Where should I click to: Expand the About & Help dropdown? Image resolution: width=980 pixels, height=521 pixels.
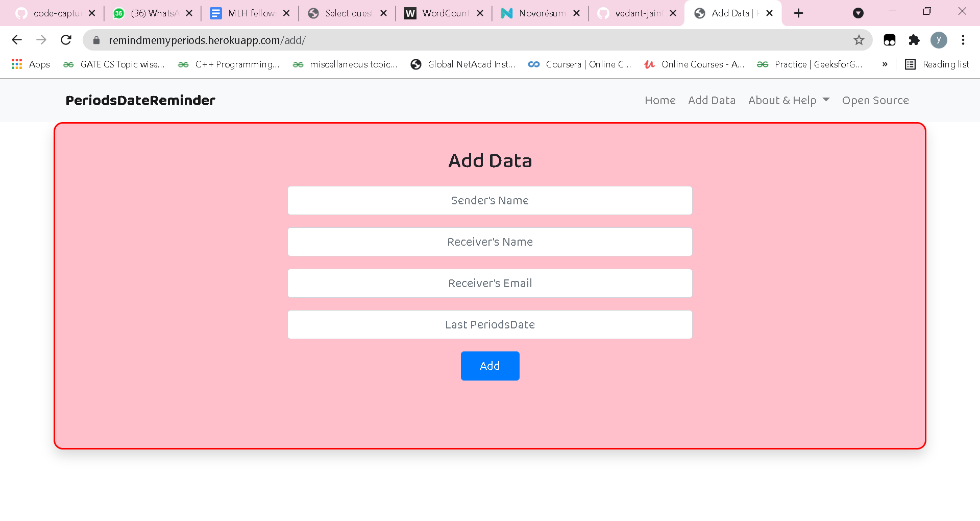(x=789, y=101)
